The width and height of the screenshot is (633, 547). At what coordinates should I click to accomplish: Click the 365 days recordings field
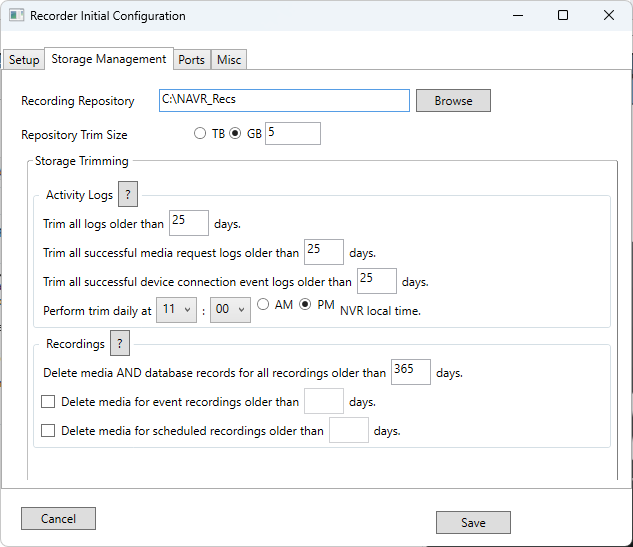pos(410,372)
